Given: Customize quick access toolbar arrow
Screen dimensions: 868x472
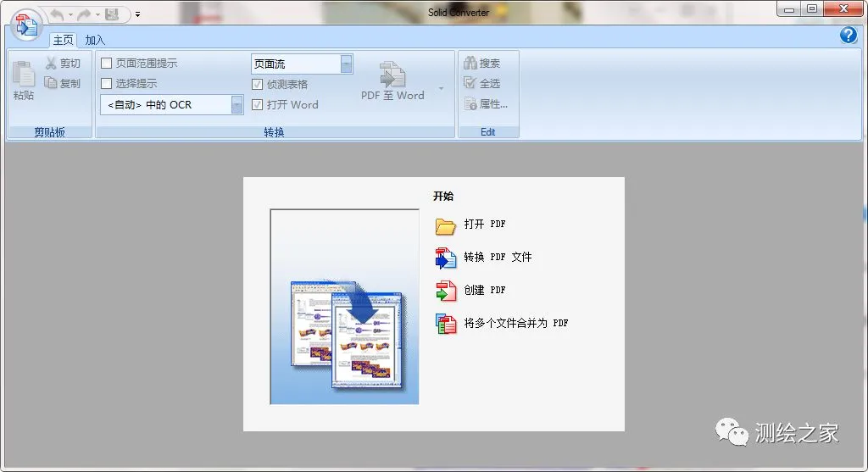Looking at the screenshot, I should click(x=138, y=14).
